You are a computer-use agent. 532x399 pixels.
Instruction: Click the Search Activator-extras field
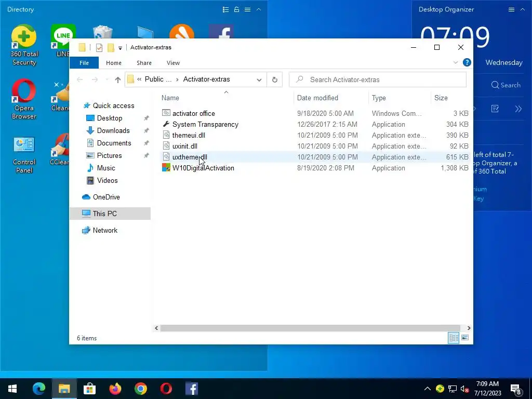pyautogui.click(x=378, y=79)
